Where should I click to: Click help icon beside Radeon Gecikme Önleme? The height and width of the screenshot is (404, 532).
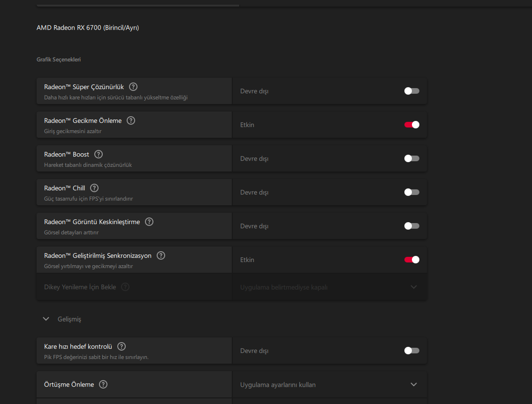click(x=131, y=120)
